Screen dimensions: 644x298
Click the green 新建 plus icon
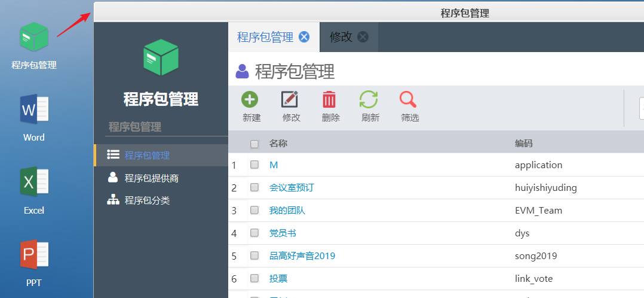tap(250, 100)
